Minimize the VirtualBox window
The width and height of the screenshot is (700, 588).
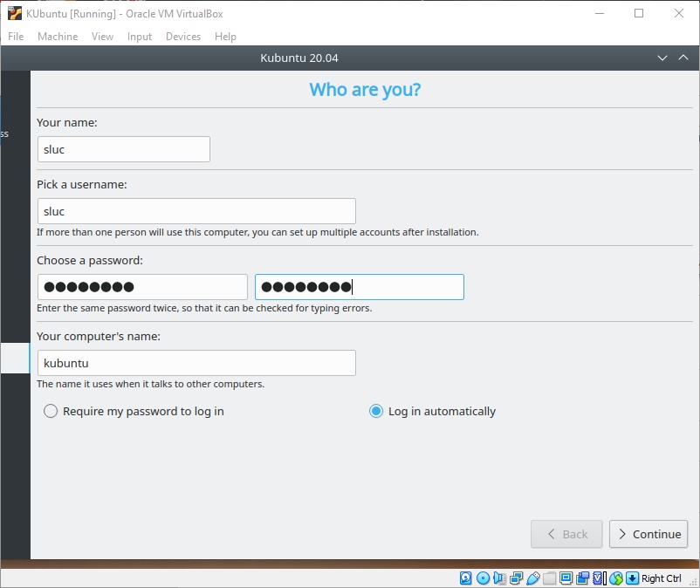pyautogui.click(x=600, y=13)
